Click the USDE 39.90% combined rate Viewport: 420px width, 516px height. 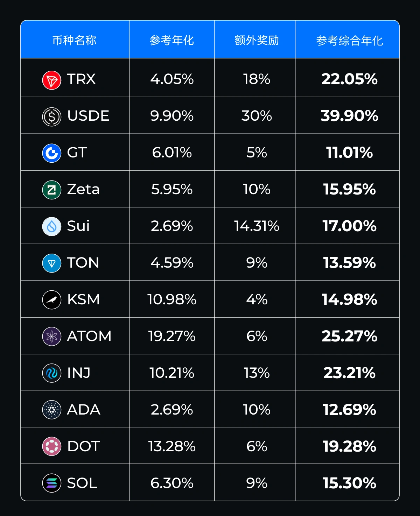[349, 116]
